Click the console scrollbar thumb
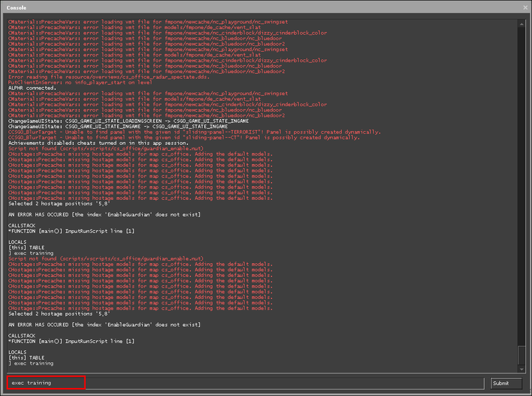The height and width of the screenshot is (396, 532). pos(521,355)
